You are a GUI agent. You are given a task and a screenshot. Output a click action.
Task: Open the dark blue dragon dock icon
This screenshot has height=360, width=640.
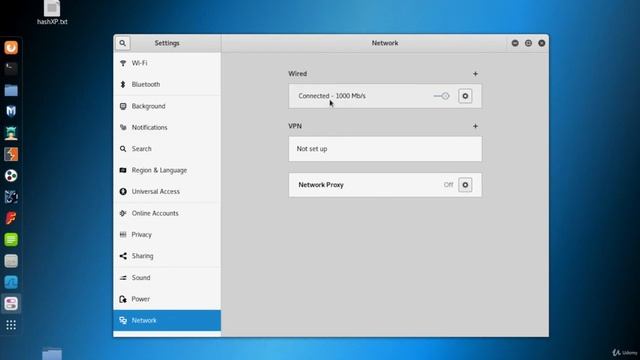11,197
